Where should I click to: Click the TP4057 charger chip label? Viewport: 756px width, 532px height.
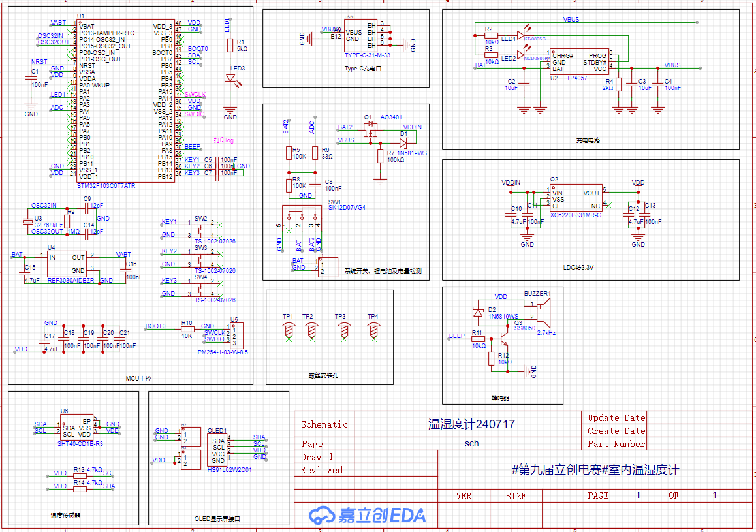[x=576, y=78]
